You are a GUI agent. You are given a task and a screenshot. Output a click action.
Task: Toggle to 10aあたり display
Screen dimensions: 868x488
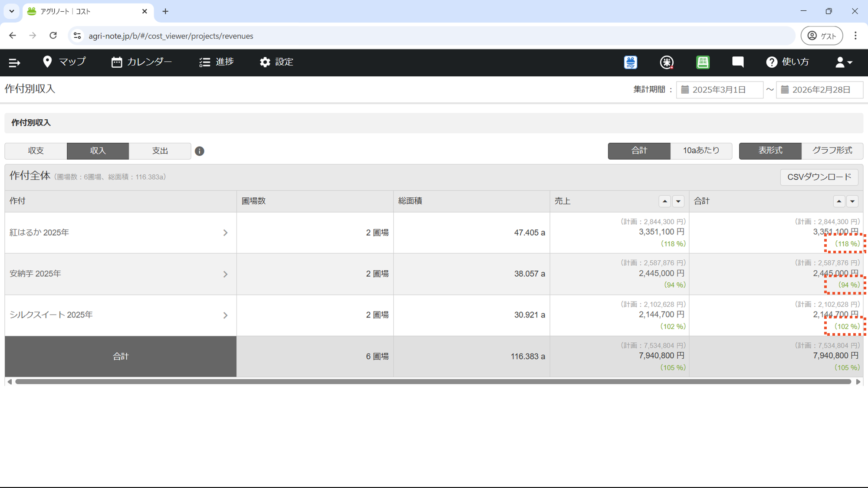pos(701,151)
